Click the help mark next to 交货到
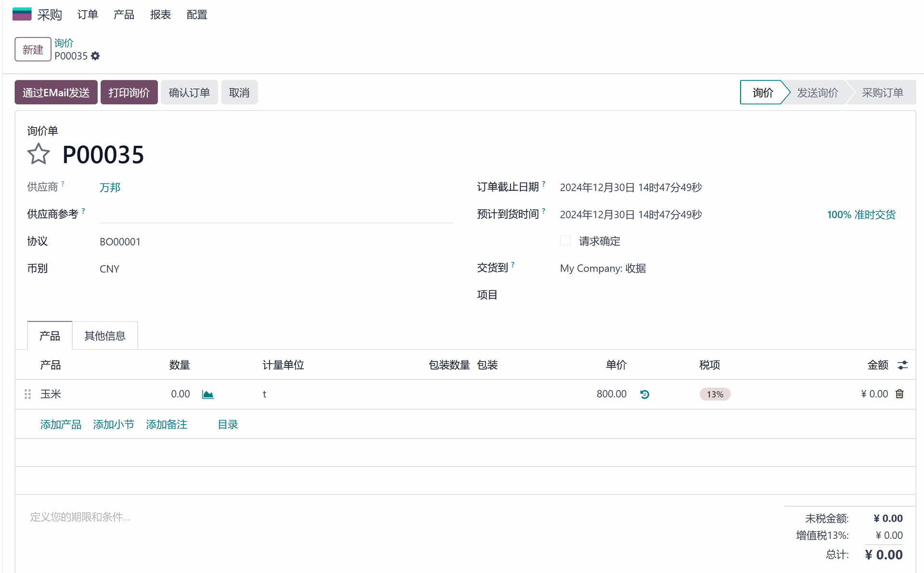This screenshot has height=573, width=924. [x=513, y=264]
